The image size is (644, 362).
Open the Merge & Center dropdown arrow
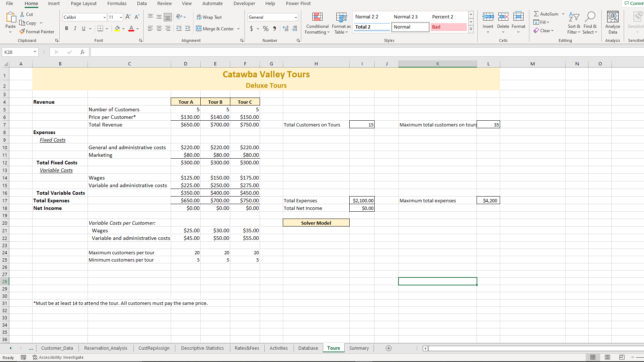coord(238,29)
